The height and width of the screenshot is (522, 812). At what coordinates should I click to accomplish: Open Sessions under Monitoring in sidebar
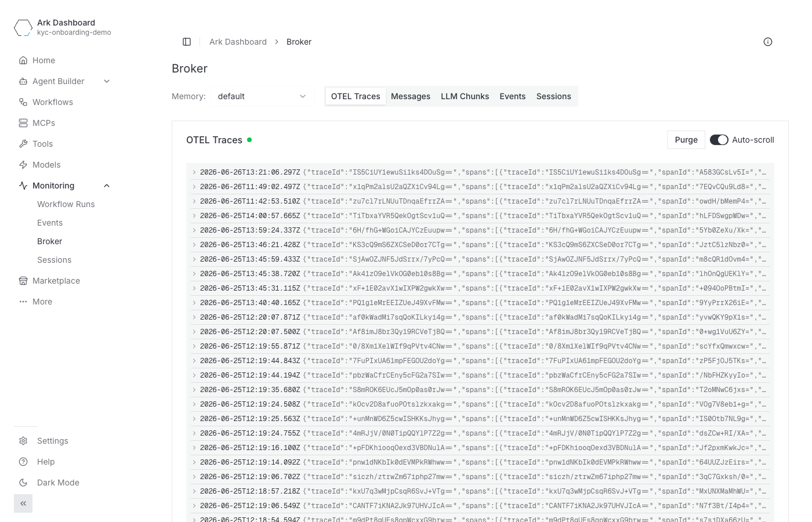(54, 260)
